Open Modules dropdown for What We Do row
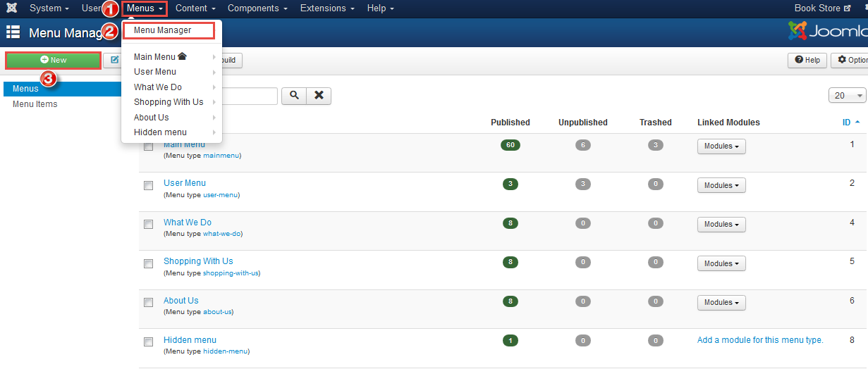This screenshot has height=369, width=868. point(721,224)
